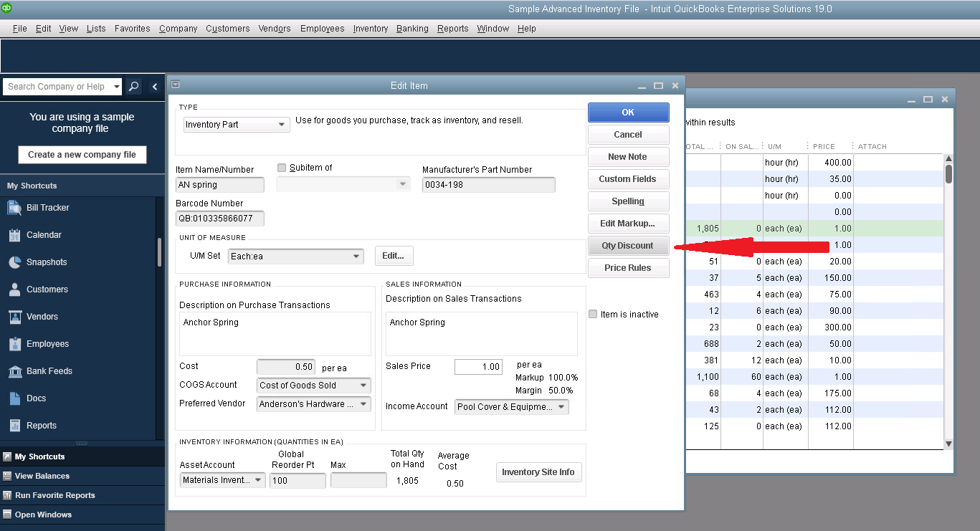This screenshot has width=980, height=531.
Task: Click the Global Reorder Pt field
Action: [298, 480]
